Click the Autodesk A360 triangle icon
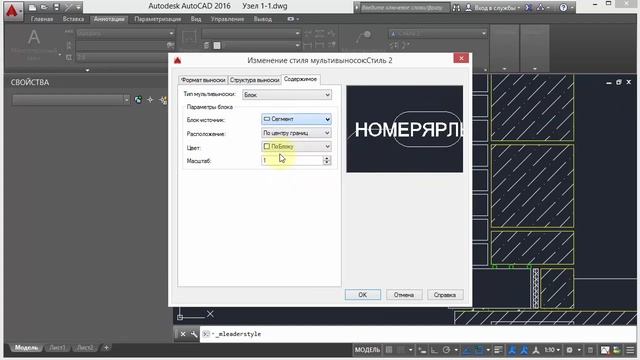640x360 pixels. click(540, 7)
